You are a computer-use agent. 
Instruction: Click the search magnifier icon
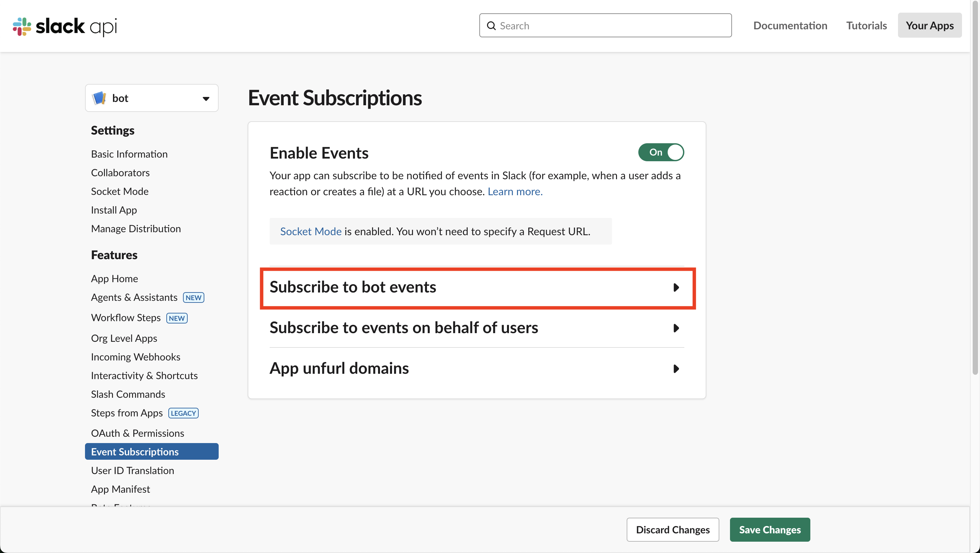coord(491,25)
